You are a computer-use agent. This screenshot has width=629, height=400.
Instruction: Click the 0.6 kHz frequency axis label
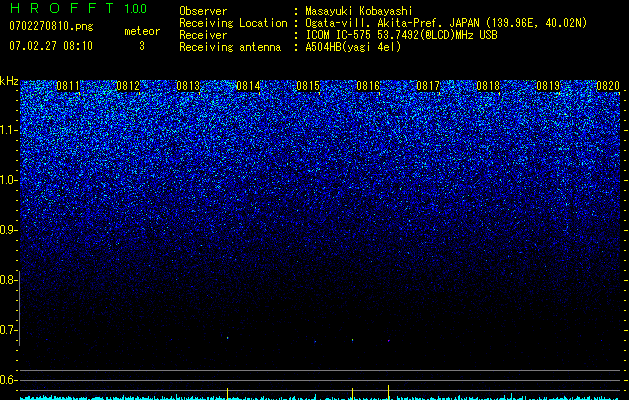pyautogui.click(x=8, y=380)
